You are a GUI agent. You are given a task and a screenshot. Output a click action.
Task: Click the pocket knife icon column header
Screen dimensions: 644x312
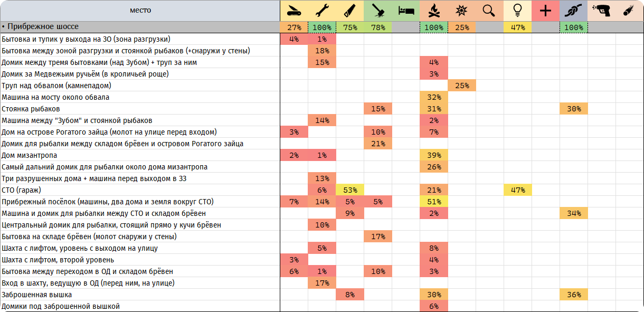tap(294, 11)
